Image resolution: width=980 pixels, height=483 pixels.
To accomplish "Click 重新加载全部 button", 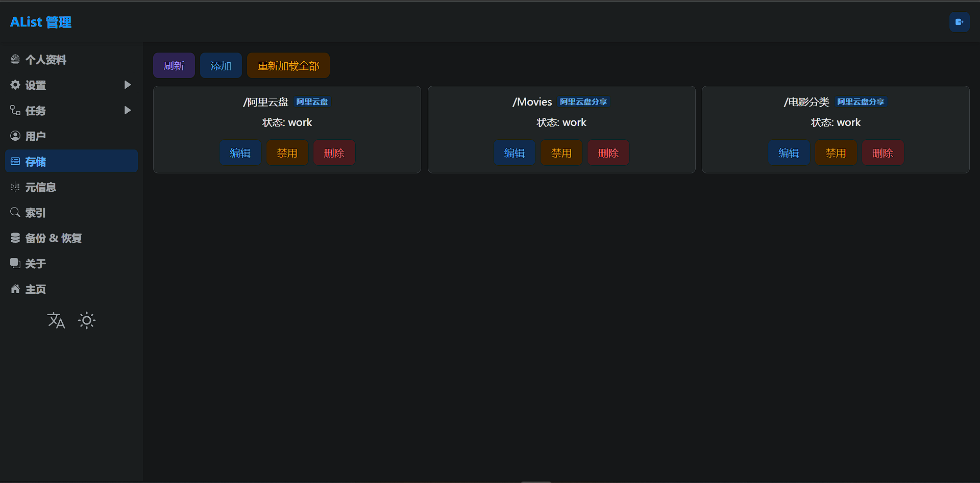I will [x=288, y=66].
